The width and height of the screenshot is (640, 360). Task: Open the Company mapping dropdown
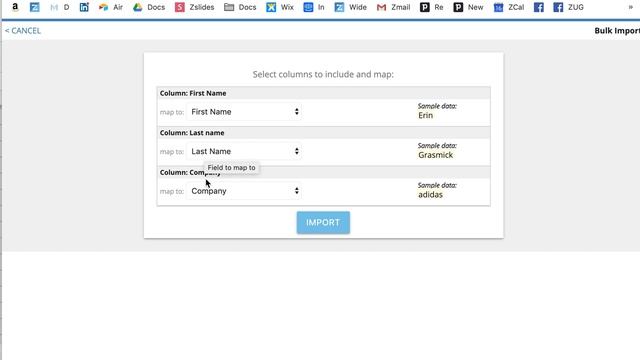click(244, 191)
